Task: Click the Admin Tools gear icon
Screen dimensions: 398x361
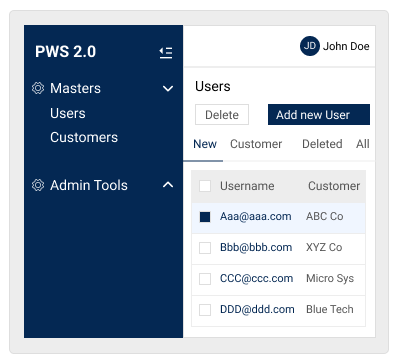Action: click(38, 185)
